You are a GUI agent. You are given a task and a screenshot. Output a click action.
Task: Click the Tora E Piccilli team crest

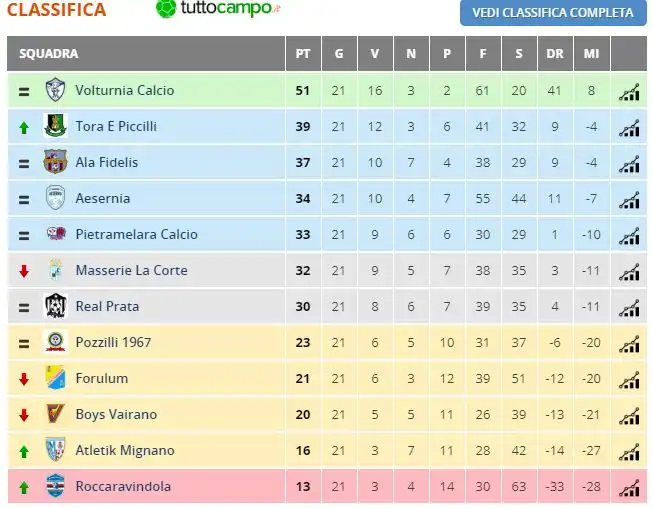55,126
